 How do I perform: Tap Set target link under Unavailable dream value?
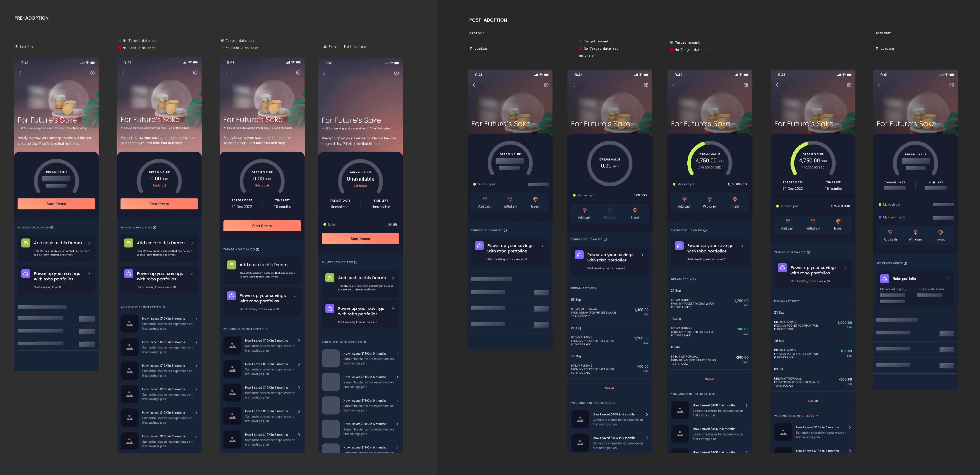pyautogui.click(x=360, y=186)
